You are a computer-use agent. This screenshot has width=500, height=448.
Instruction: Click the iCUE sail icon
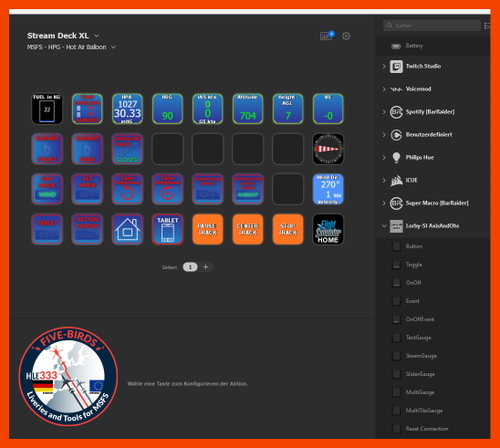tap(396, 180)
